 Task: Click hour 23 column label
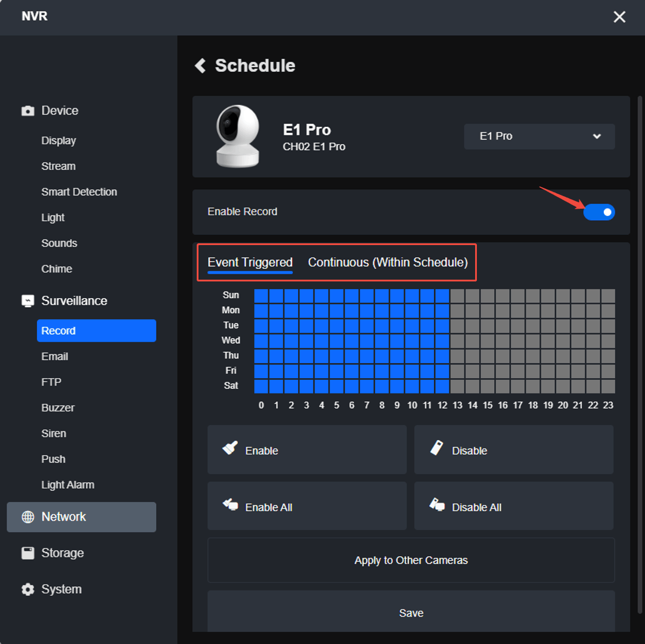[608, 405]
